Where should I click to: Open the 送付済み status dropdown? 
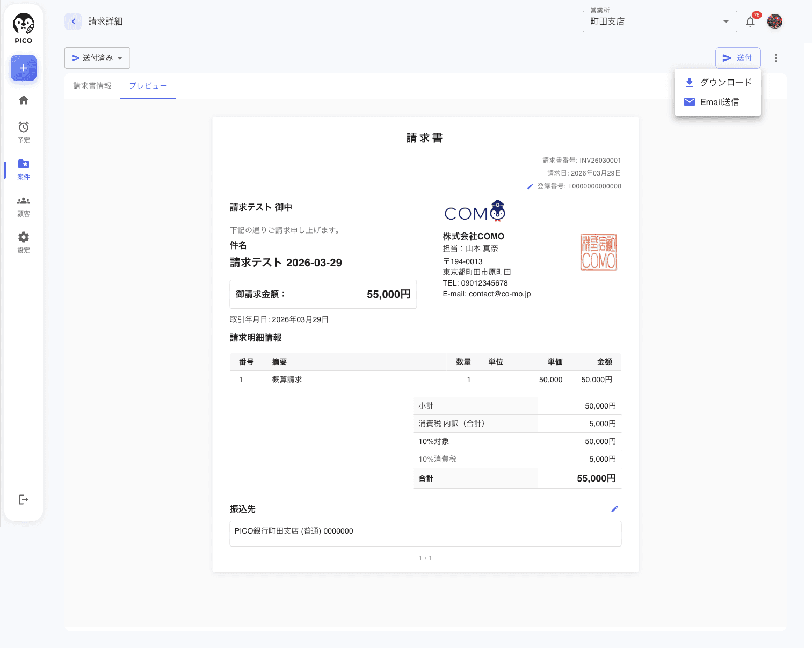click(x=97, y=58)
